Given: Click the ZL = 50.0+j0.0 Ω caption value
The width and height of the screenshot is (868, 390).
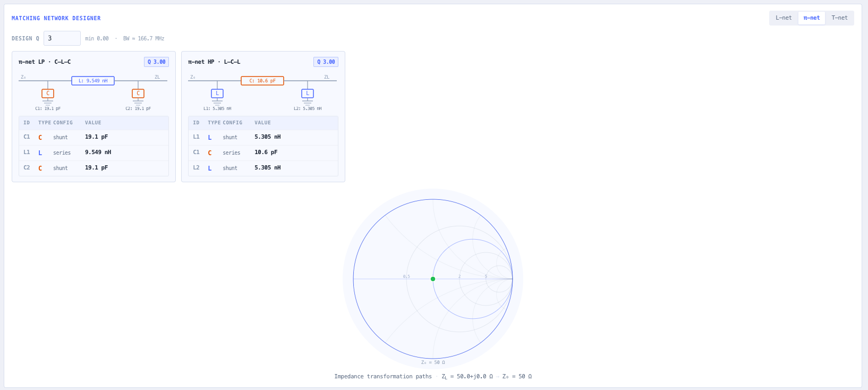Looking at the screenshot, I should tap(467, 377).
